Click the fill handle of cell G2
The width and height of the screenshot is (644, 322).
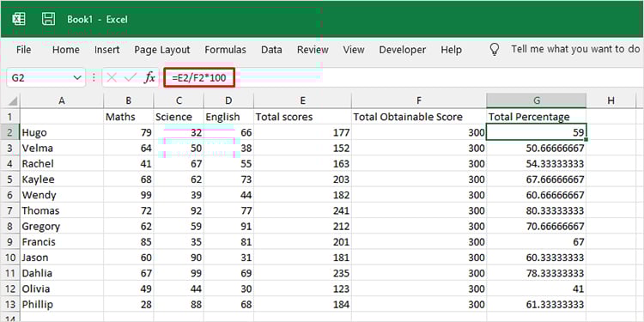point(586,140)
